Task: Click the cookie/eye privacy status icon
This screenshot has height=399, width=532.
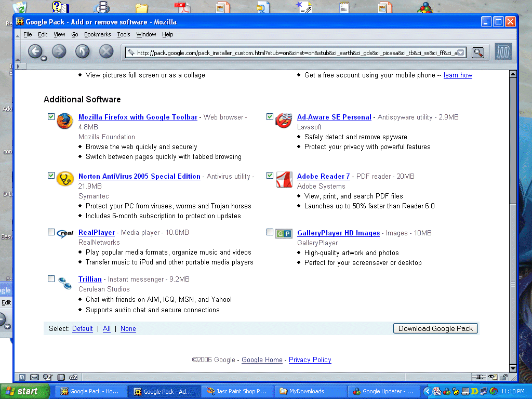Action: pos(493,377)
